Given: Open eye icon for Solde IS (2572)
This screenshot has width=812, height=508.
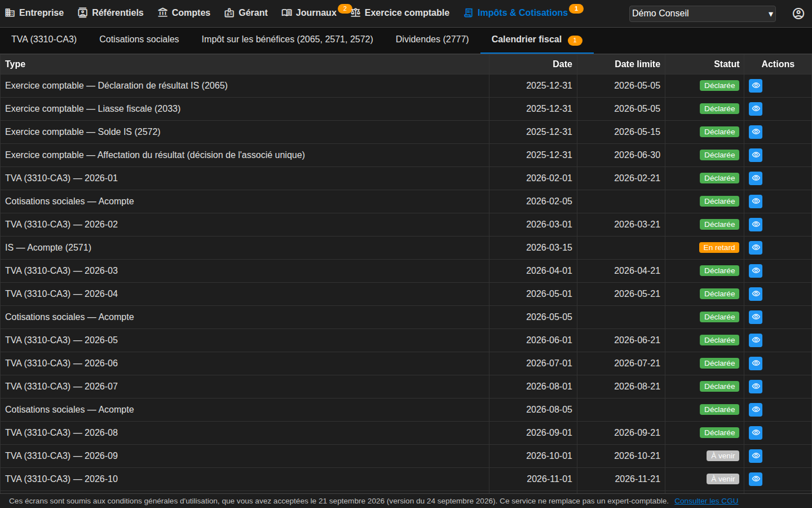Looking at the screenshot, I should (x=756, y=132).
